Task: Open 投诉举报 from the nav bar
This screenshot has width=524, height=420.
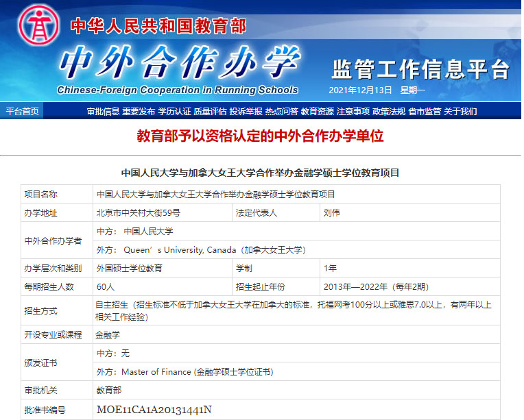Action: pos(246,111)
